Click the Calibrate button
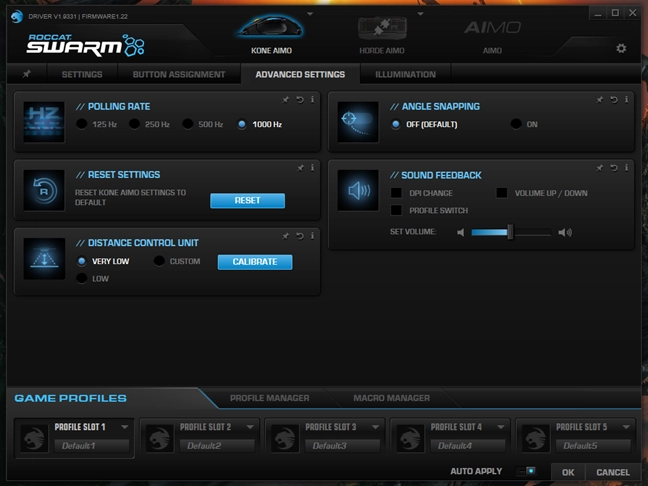 pyautogui.click(x=255, y=262)
